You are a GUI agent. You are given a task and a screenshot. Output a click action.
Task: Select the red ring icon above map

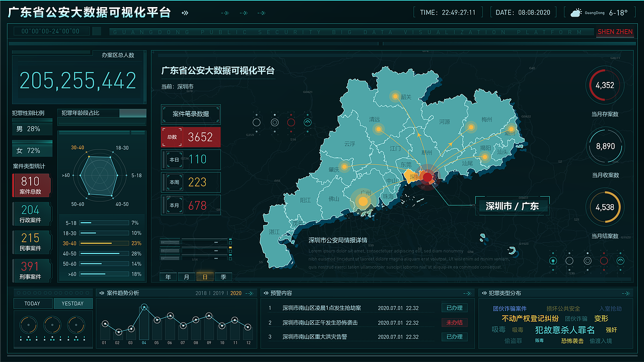click(x=291, y=122)
